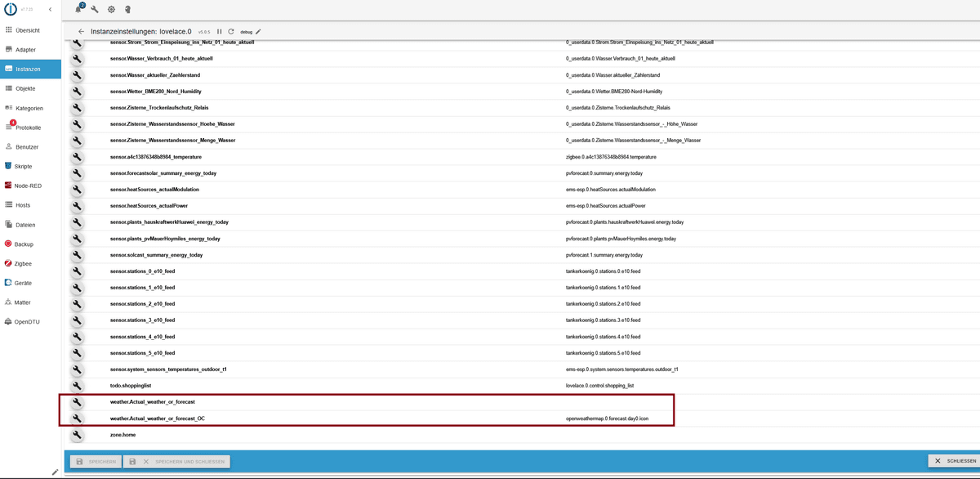Open Benutzer in sidebar
This screenshot has width=980, height=479.
[30, 146]
